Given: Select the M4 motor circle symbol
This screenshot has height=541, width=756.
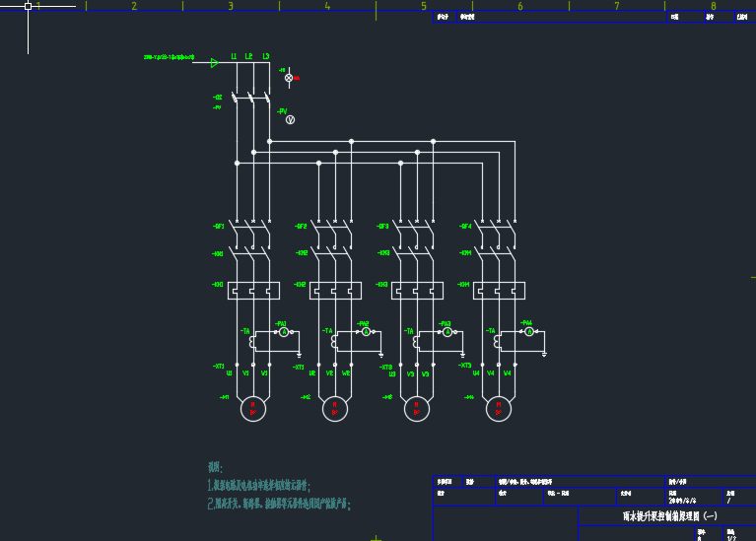Looking at the screenshot, I should coord(500,409).
